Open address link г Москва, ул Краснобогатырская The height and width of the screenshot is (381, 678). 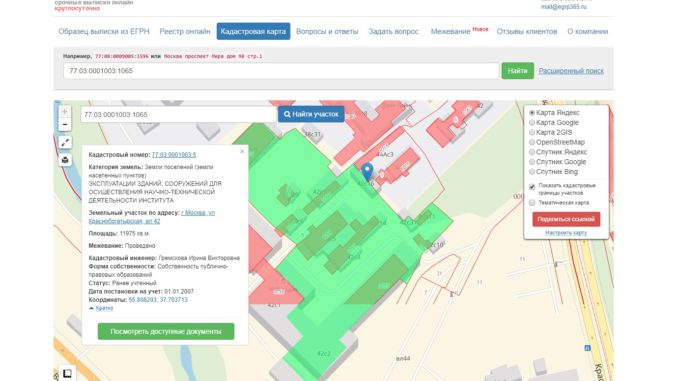152,217
